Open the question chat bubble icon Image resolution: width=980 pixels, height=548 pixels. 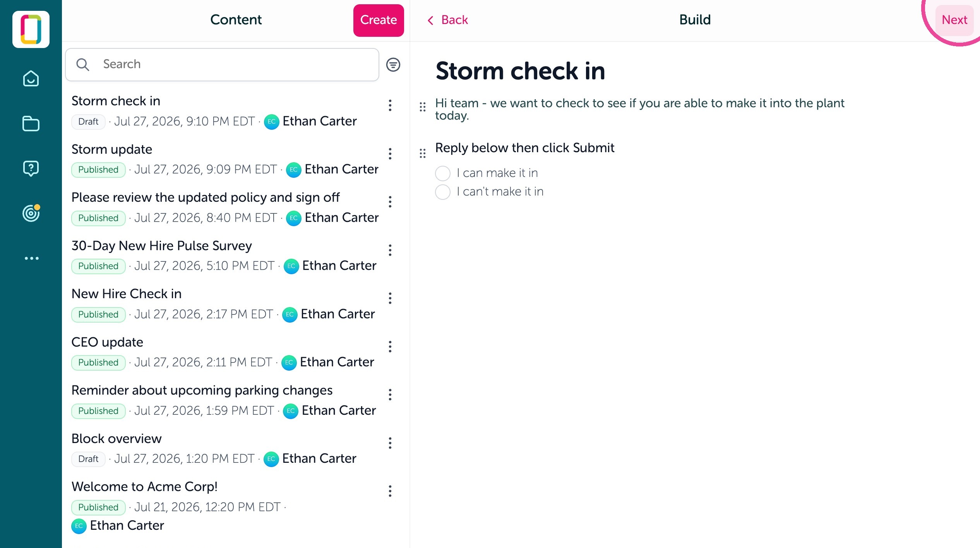coord(31,168)
